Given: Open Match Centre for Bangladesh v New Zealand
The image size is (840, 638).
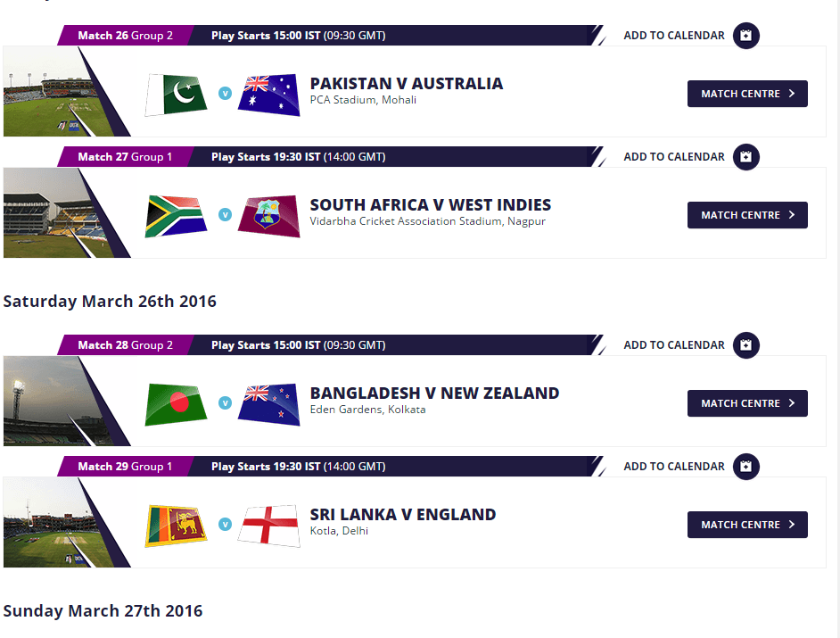Looking at the screenshot, I should 747,403.
